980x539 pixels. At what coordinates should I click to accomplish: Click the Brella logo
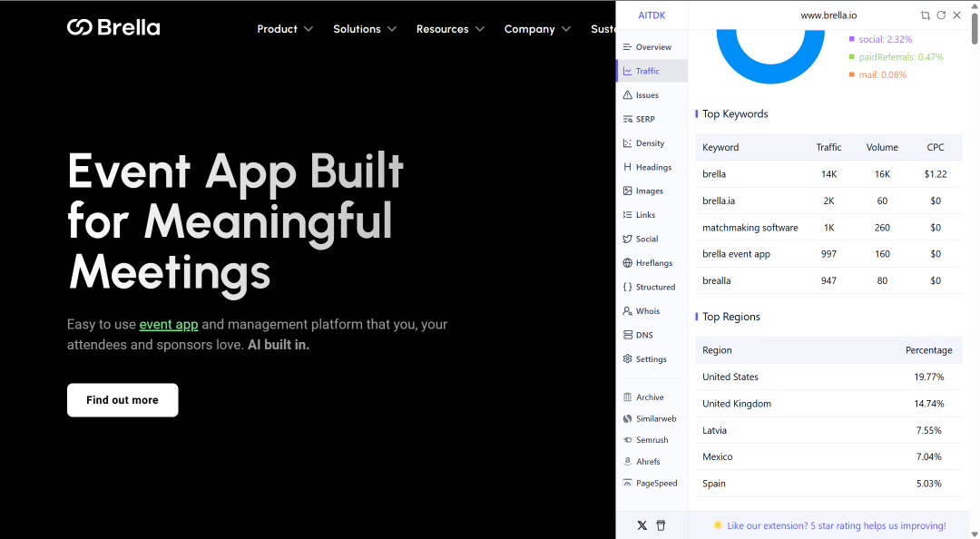click(x=113, y=27)
